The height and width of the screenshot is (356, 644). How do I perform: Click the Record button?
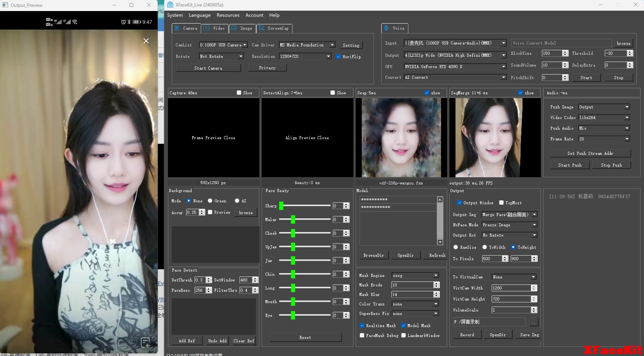pyautogui.click(x=467, y=335)
